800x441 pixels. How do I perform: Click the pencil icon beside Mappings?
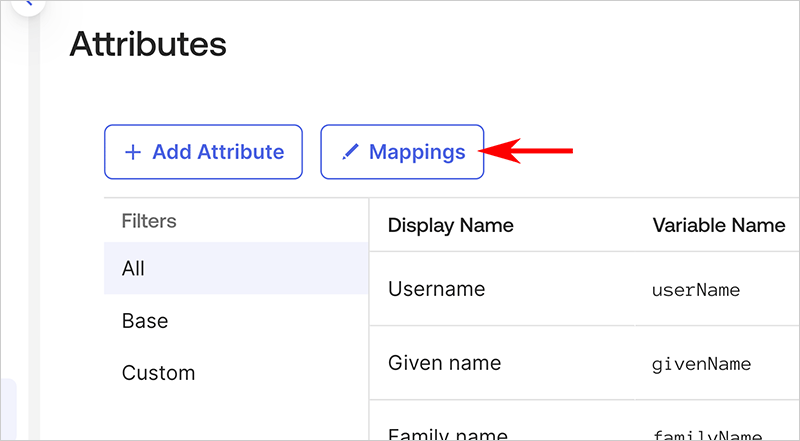pos(349,152)
